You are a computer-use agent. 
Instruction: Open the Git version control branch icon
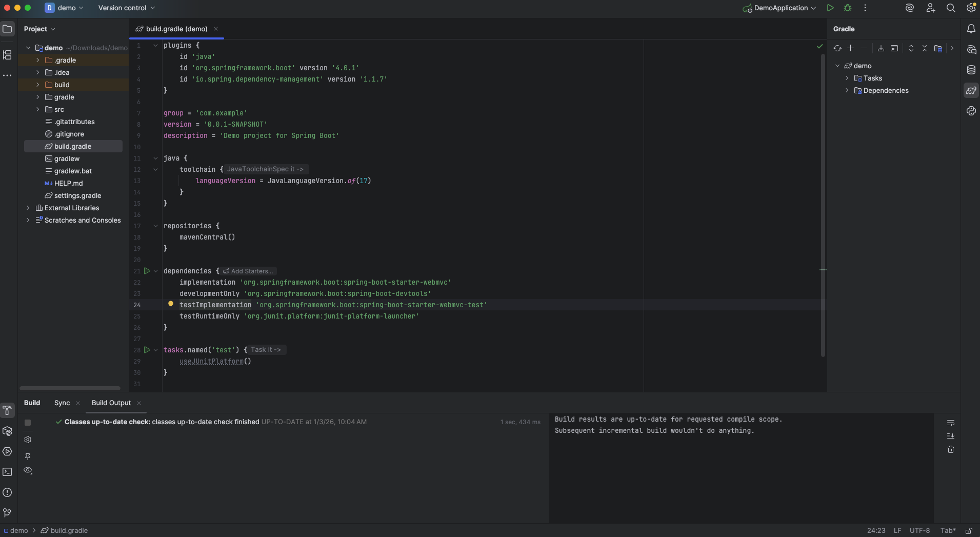click(7, 513)
